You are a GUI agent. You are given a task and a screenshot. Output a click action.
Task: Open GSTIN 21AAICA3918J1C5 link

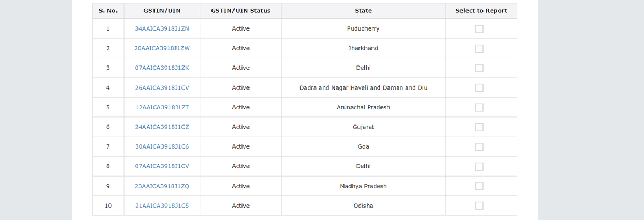pyautogui.click(x=162, y=206)
